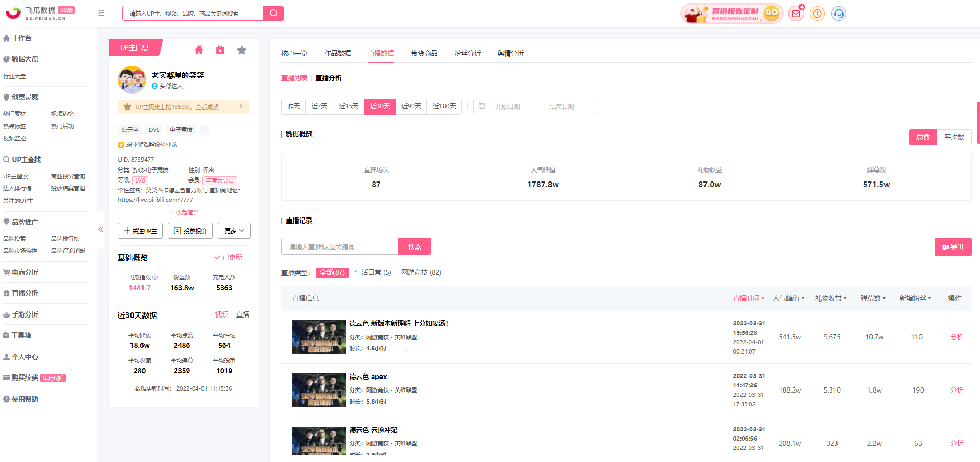Switch recent 30-day data to Video
Viewport: 980px width, 462px height.
[x=222, y=314]
